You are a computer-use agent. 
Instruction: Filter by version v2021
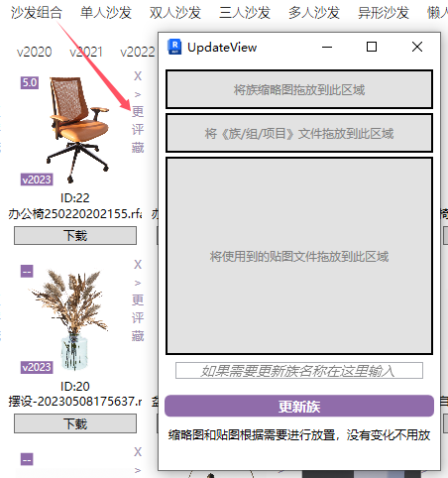pos(86,53)
